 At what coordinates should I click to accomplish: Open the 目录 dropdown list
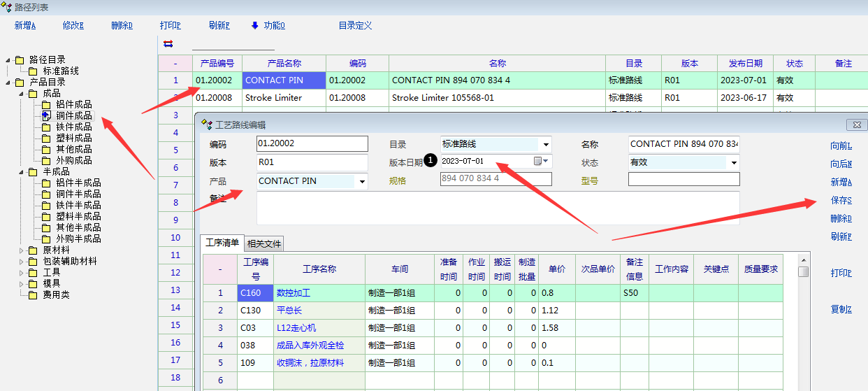(546, 145)
